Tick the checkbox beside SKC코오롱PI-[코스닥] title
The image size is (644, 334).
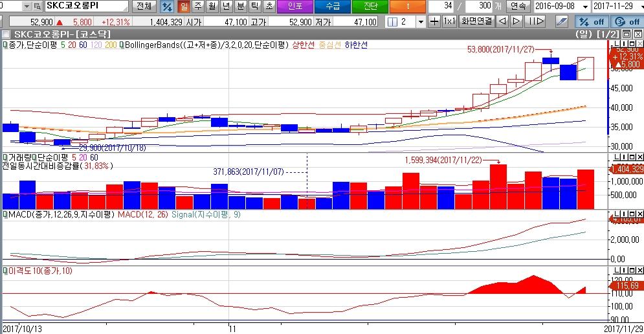[6, 34]
